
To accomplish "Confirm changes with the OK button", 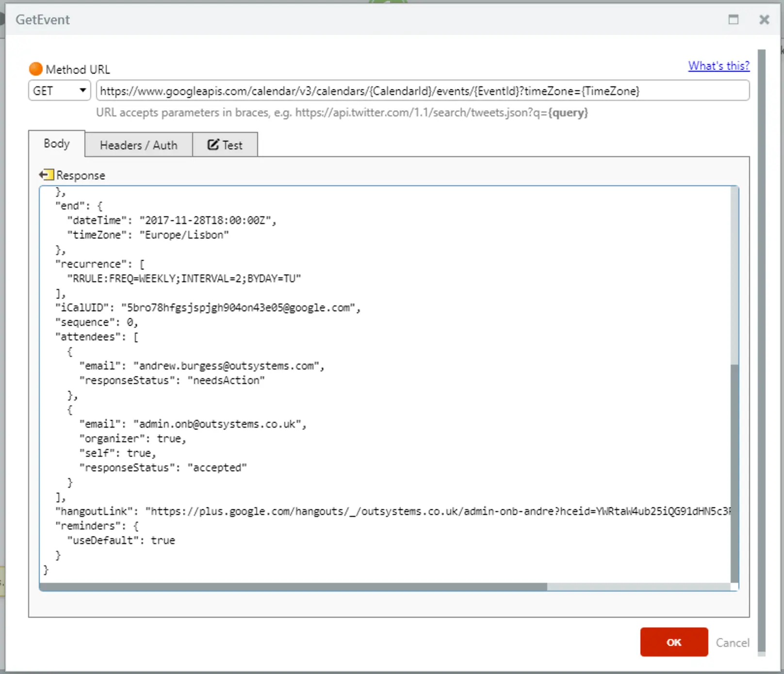I will coord(674,642).
